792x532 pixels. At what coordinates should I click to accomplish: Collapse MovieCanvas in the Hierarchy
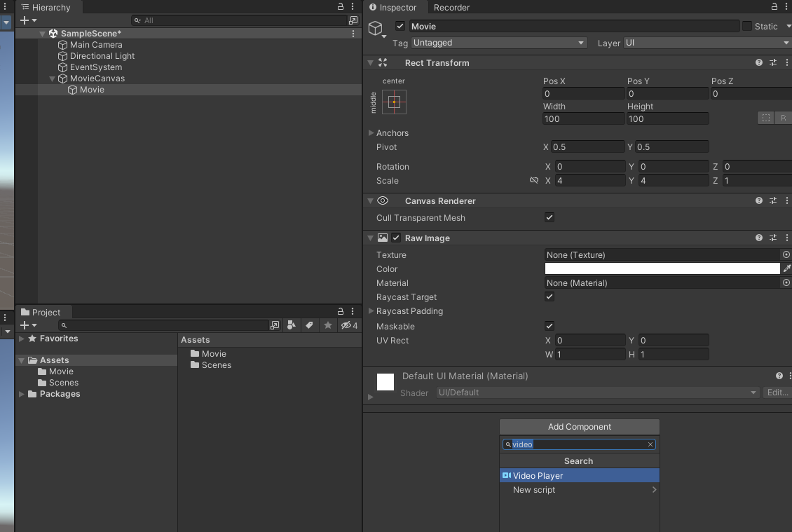pos(52,78)
